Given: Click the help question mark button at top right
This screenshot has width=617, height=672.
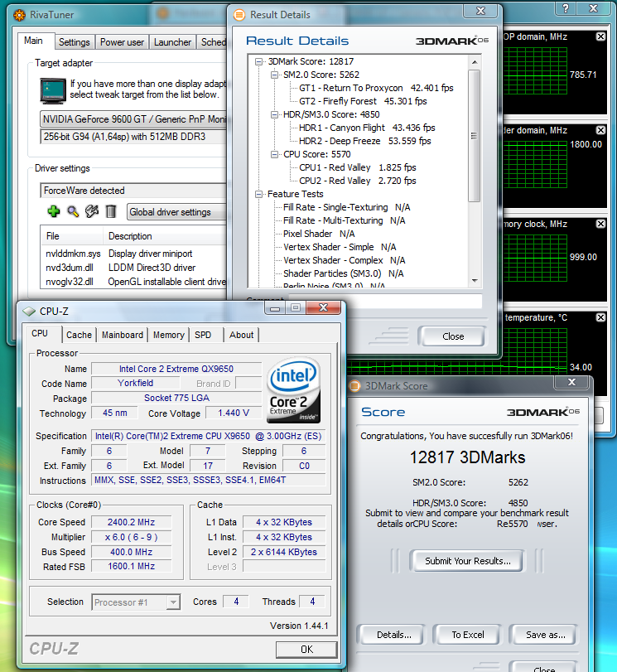Looking at the screenshot, I should tap(566, 8).
